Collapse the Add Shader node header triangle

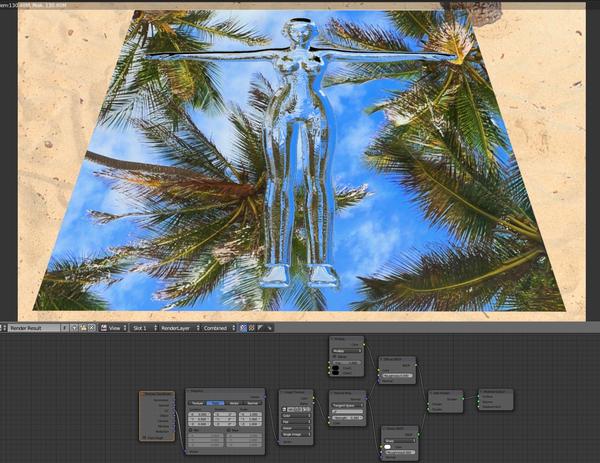pyautogui.click(x=431, y=393)
